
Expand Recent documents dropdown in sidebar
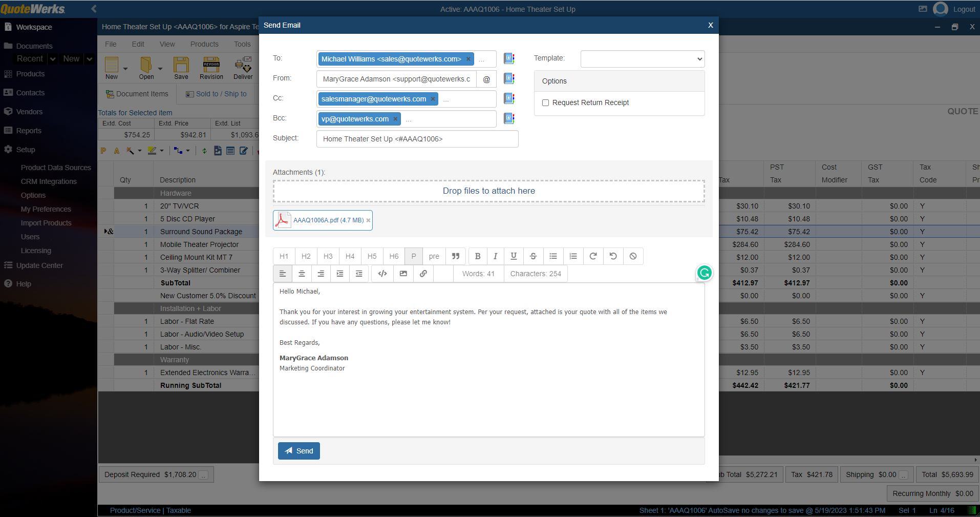(53, 59)
